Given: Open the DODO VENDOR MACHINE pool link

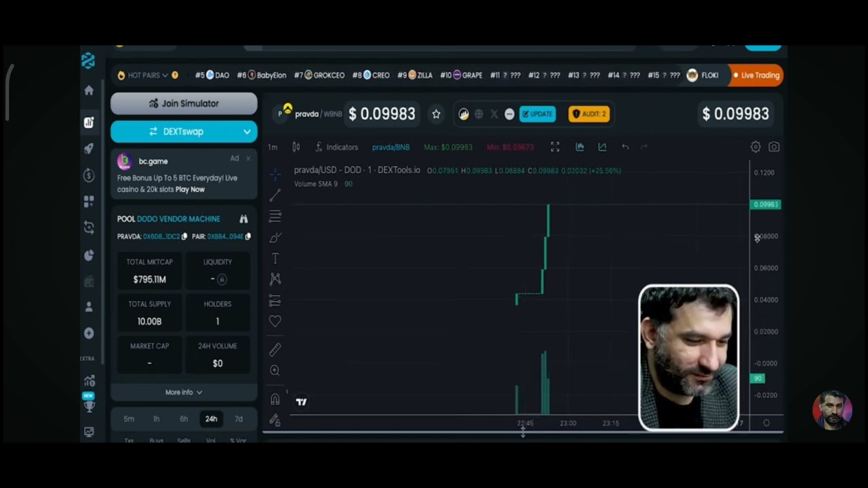Looking at the screenshot, I should click(178, 219).
